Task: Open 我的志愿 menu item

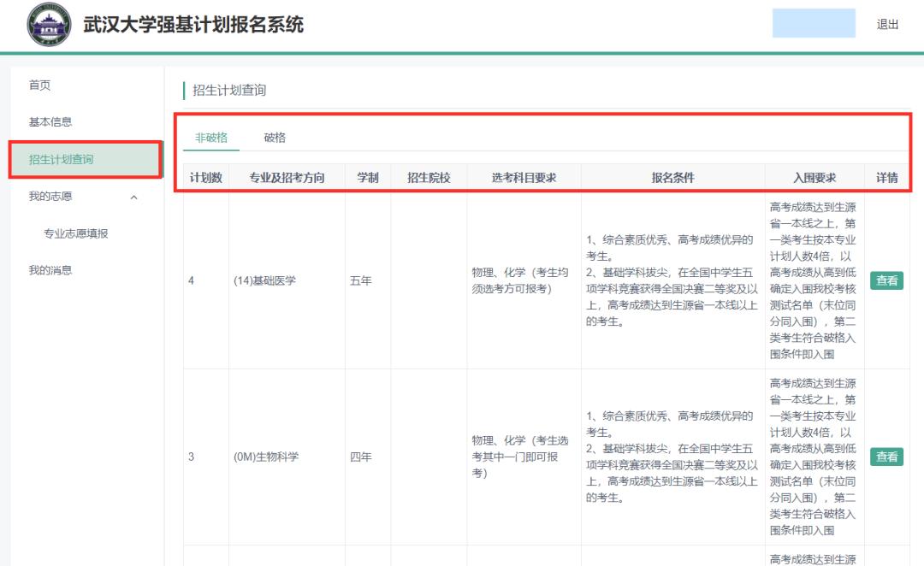Action: click(x=50, y=196)
